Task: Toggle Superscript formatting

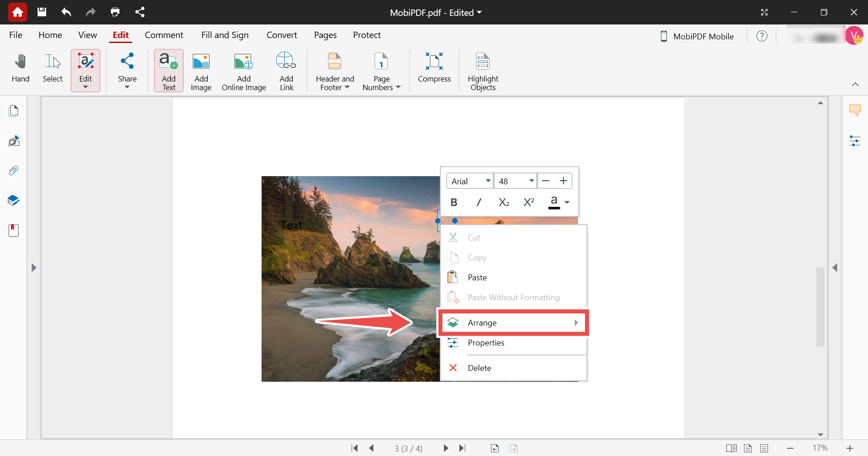Action: 529,202
